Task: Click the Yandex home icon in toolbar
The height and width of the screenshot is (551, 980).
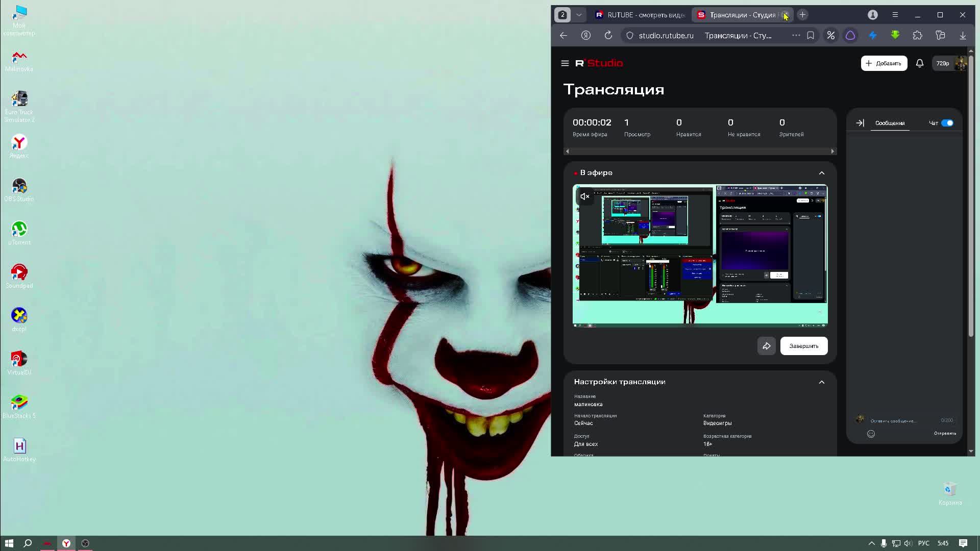Action: [586, 35]
